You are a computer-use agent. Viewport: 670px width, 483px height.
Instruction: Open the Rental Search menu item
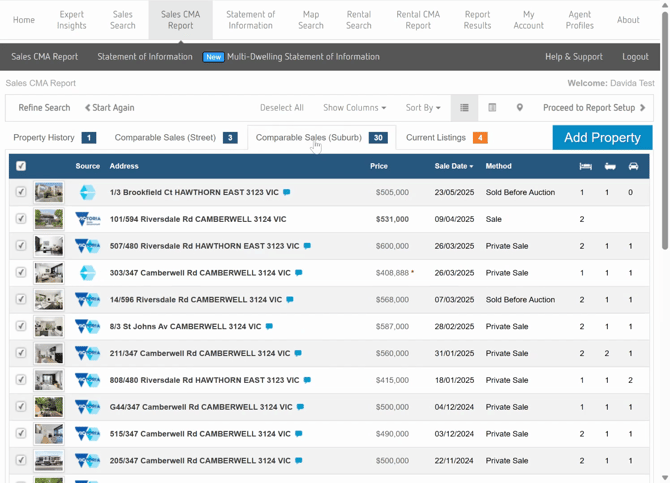click(358, 20)
